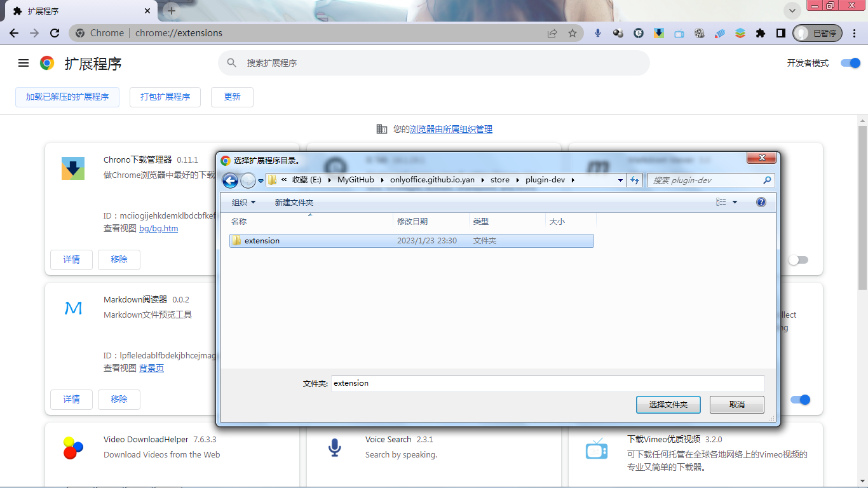Image resolution: width=868 pixels, height=488 pixels.
Task: Click 打包扩展程序 button
Action: point(165,97)
